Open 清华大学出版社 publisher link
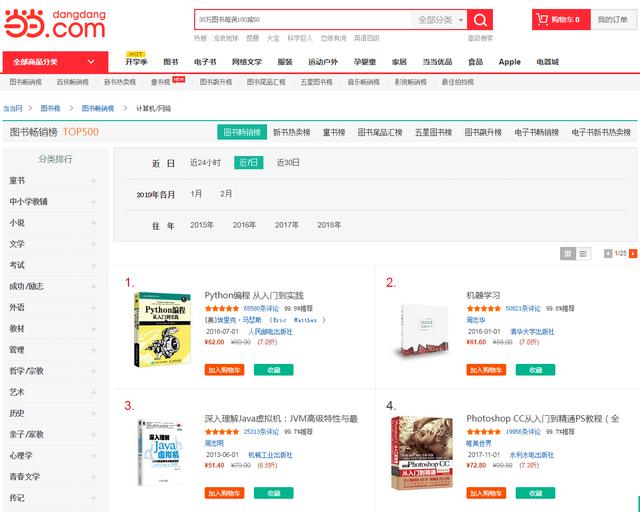Screen dimensions: 640x512 click(x=532, y=332)
